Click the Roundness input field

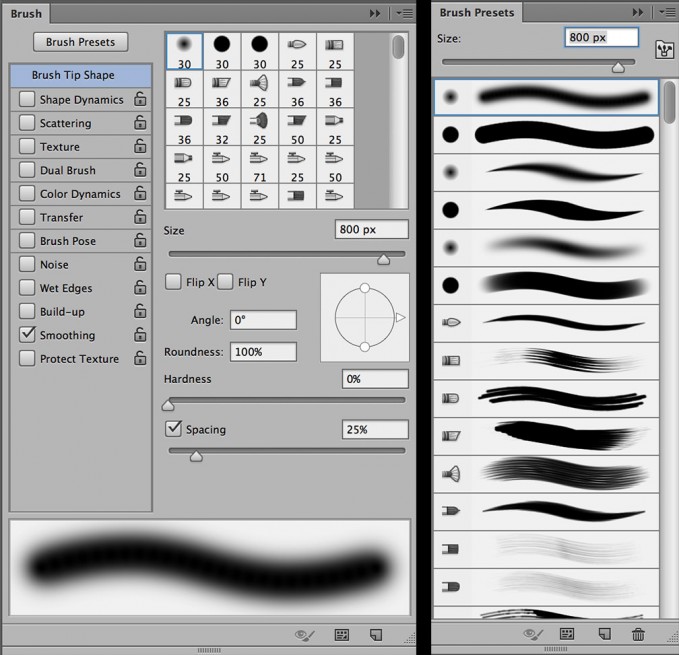click(x=263, y=352)
